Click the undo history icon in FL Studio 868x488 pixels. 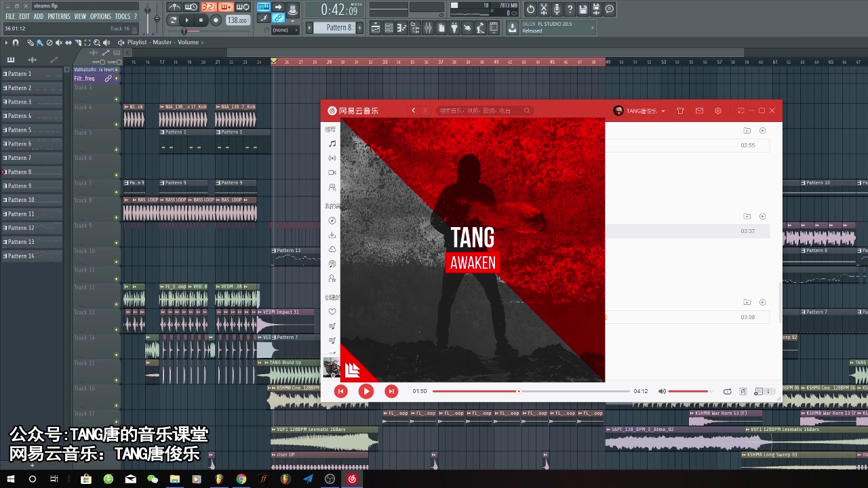pyautogui.click(x=530, y=9)
